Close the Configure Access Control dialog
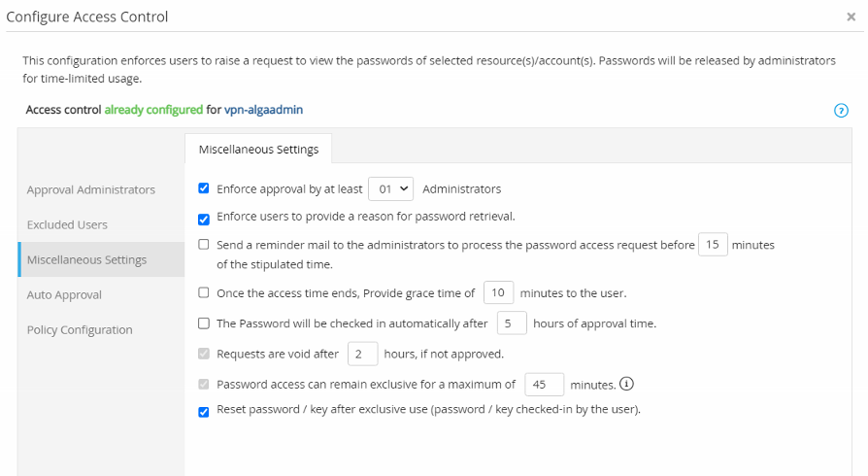Screen dimensions: 868x476 (851, 17)
